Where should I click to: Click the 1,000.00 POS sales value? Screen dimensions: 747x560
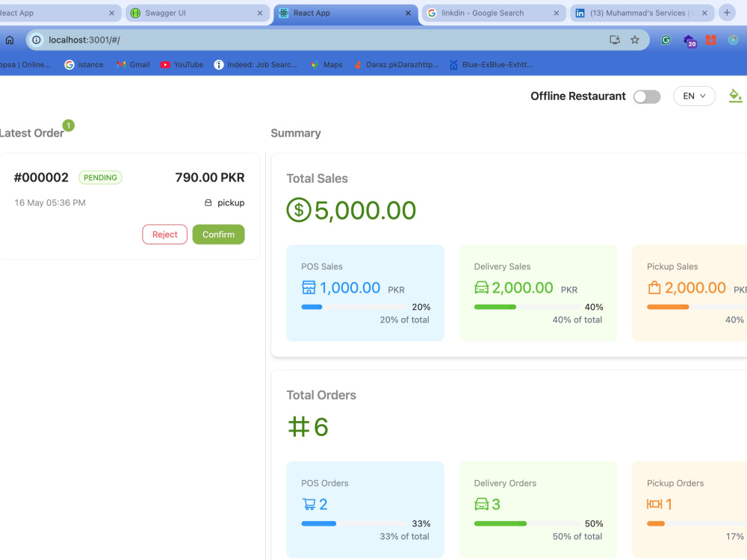350,287
